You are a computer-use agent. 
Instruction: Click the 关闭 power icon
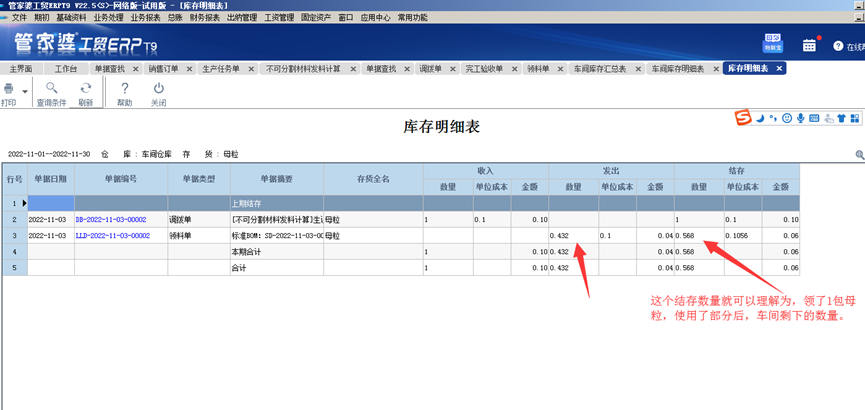click(159, 88)
